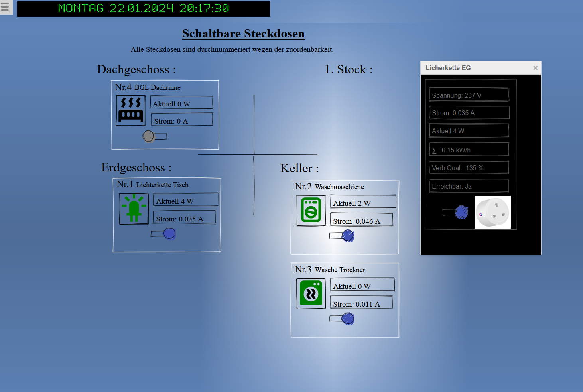Click the green light icon for Lichterkette Tisch

click(x=134, y=209)
